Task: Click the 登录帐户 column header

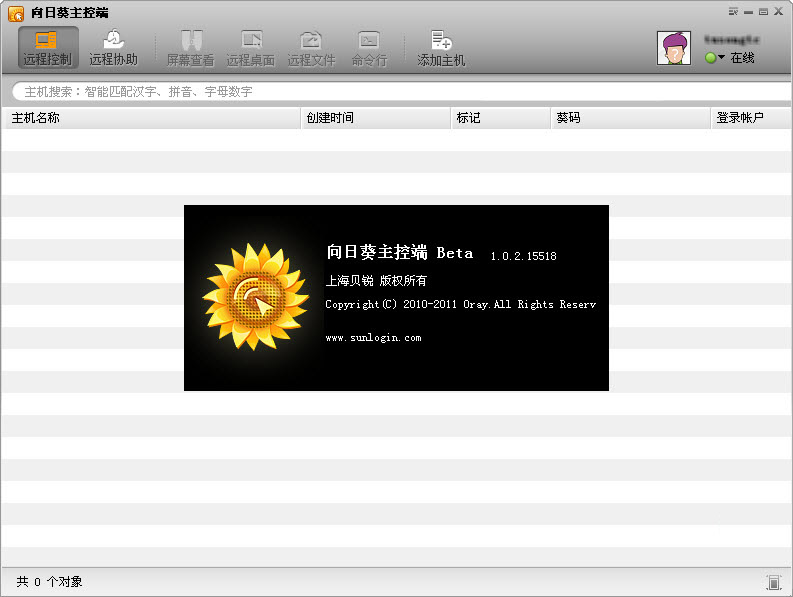Action: [750, 118]
